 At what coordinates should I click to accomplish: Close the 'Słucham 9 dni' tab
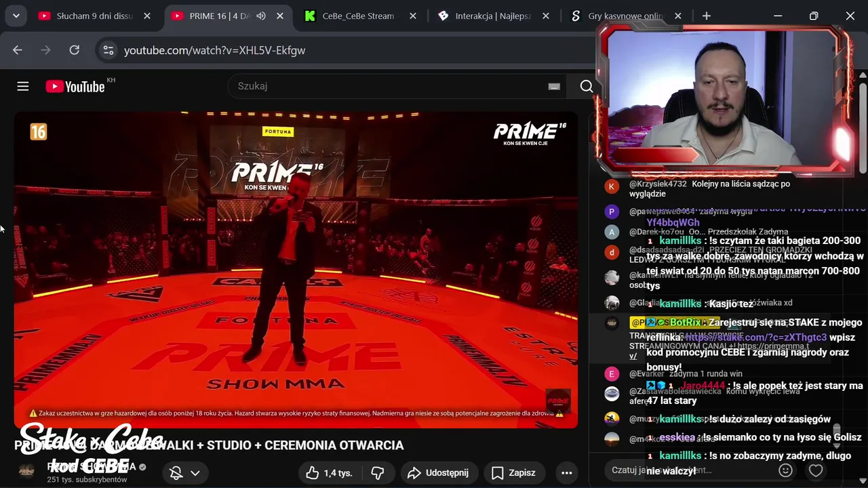coord(147,16)
